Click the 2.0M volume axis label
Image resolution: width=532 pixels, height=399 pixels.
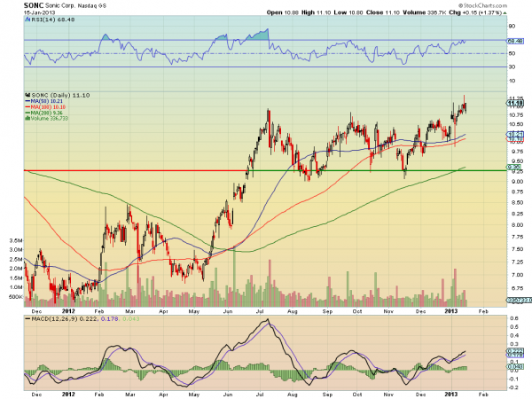(16, 269)
